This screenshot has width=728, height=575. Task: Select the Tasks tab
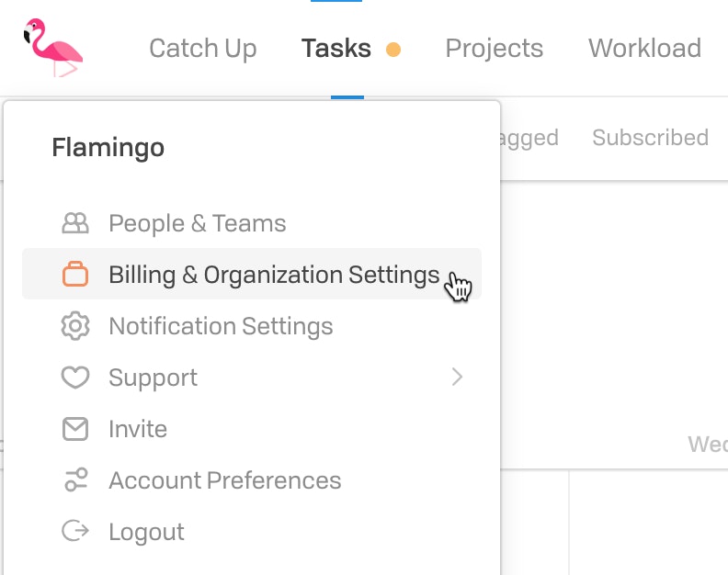coord(336,49)
